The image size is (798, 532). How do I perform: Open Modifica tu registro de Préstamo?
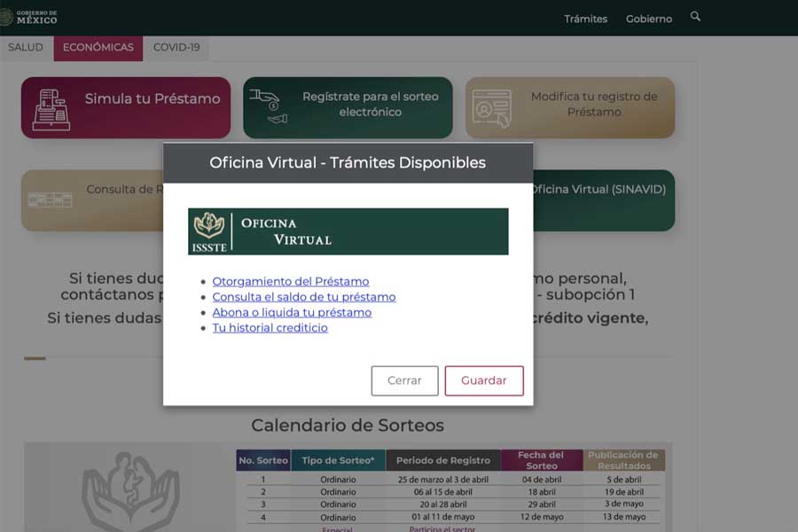570,108
